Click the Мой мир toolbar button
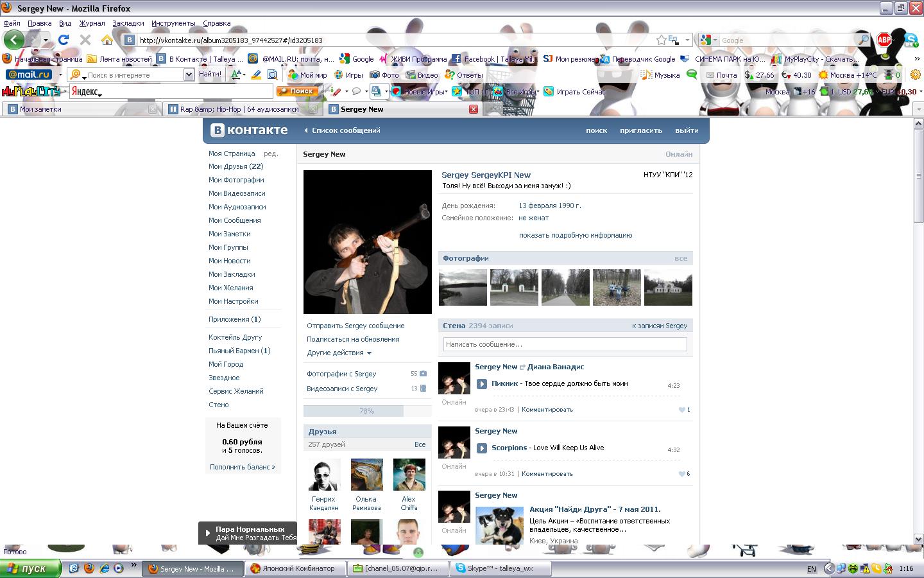The width and height of the screenshot is (924, 578). tap(307, 75)
